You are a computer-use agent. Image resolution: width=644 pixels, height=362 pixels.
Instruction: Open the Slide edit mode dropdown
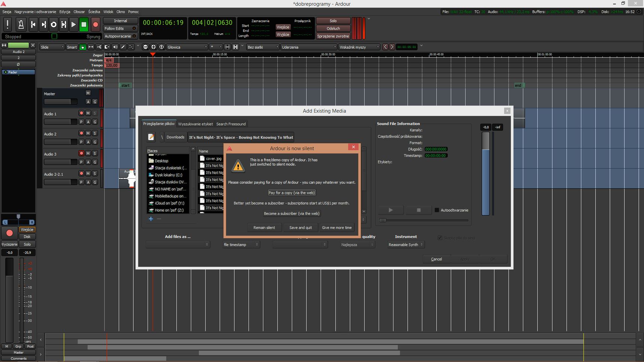click(52, 47)
